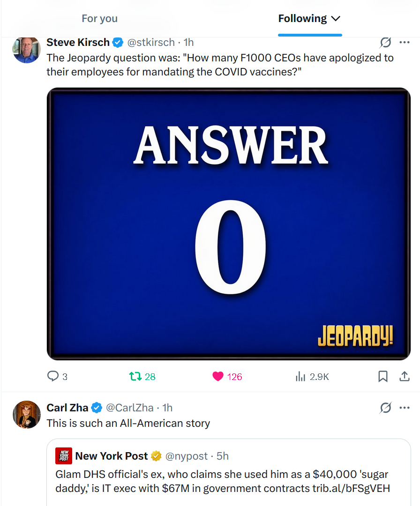This screenshot has height=506, width=420.
Task: Open replies on Steve Kirsch's post
Action: click(x=58, y=376)
